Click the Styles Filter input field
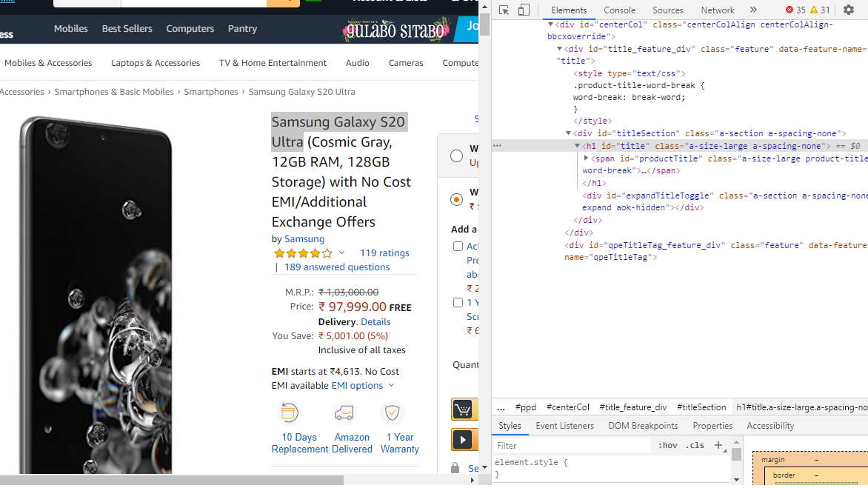The height and width of the screenshot is (488, 868). click(571, 445)
